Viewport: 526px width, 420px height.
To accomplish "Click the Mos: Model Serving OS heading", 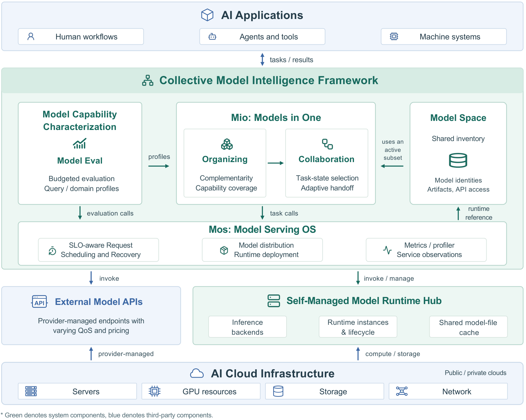I will (x=262, y=230).
